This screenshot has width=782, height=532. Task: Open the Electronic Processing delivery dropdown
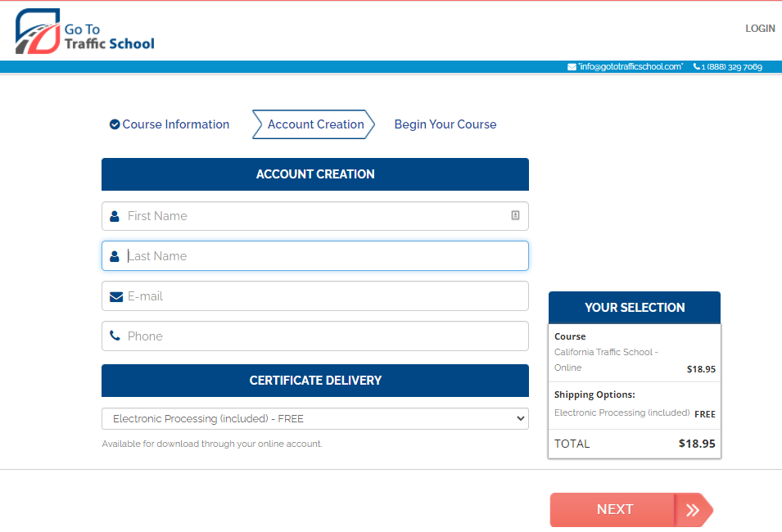click(x=315, y=419)
